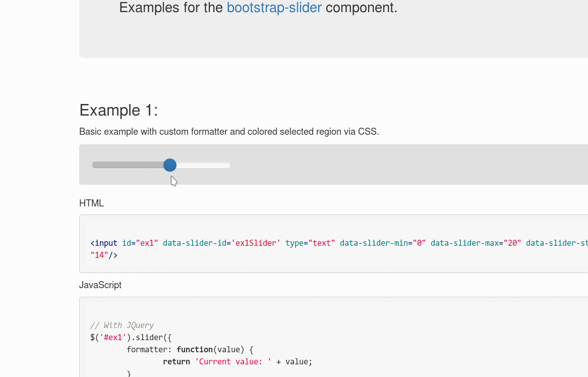Image resolution: width=588 pixels, height=377 pixels.
Task: Select the 'Example 1:' heading text
Action: point(117,110)
